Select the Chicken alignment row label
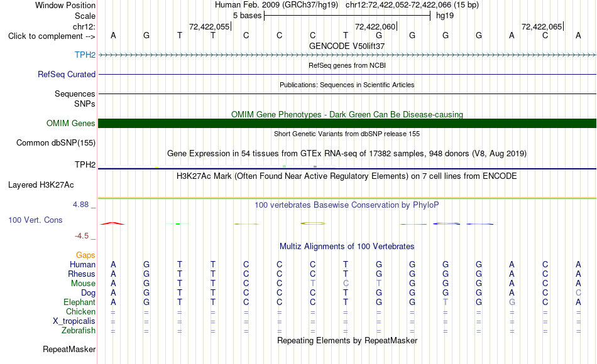 pyautogui.click(x=80, y=311)
